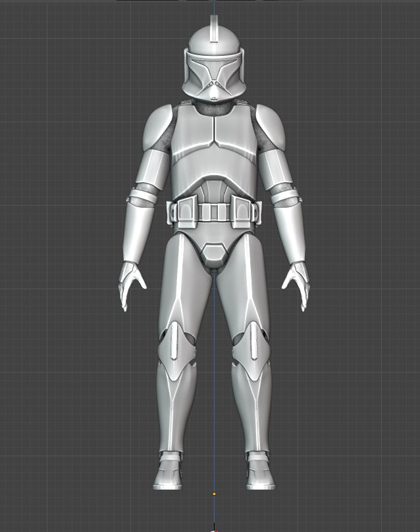The width and height of the screenshot is (420, 532).
Task: Click the orange object origin dot
Action: (214, 494)
